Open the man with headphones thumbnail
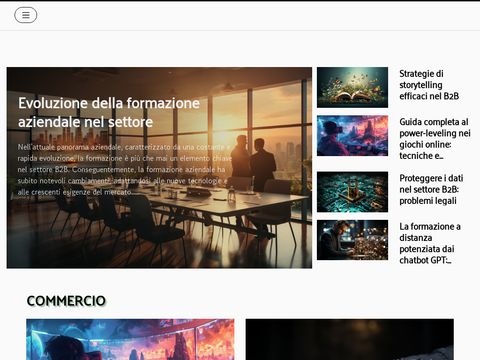Screen dimensions: 480x360 click(x=352, y=240)
